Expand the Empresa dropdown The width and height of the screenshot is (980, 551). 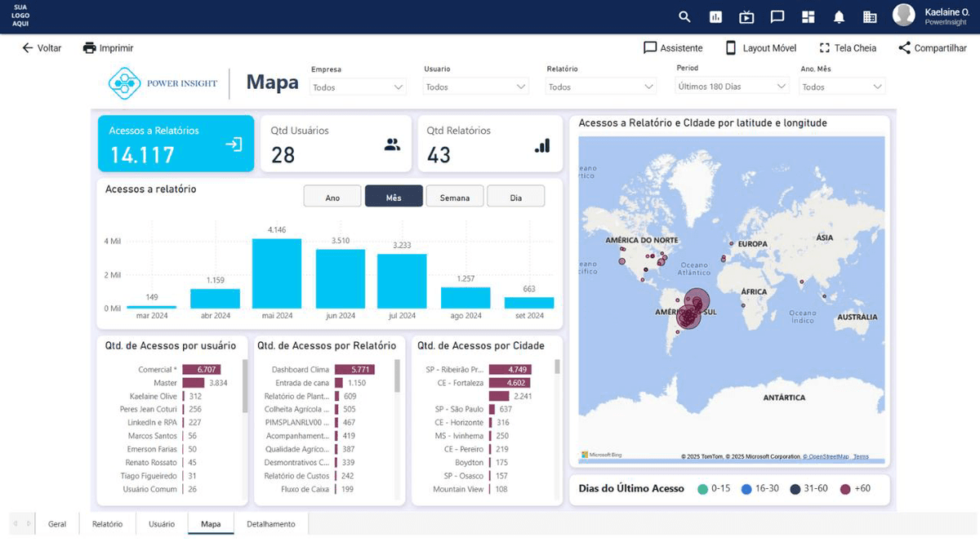[x=359, y=87]
